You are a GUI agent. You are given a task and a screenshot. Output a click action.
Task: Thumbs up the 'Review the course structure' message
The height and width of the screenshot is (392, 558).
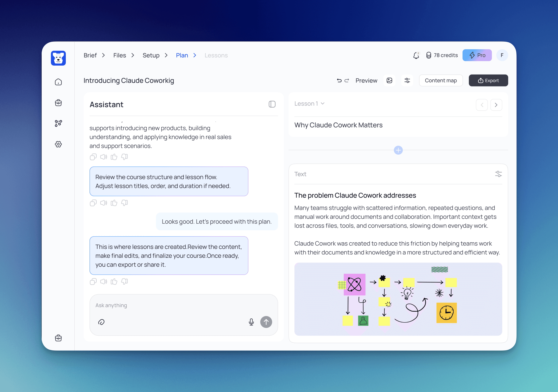click(x=114, y=203)
